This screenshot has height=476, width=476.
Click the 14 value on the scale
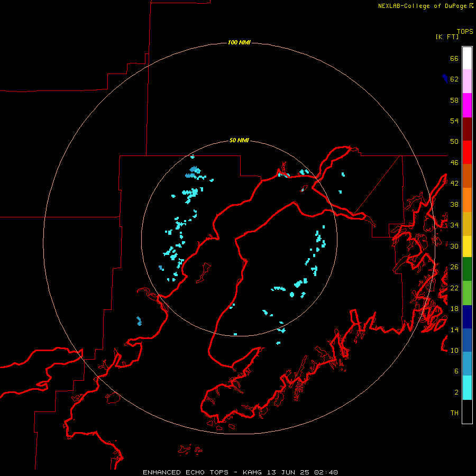tap(454, 329)
